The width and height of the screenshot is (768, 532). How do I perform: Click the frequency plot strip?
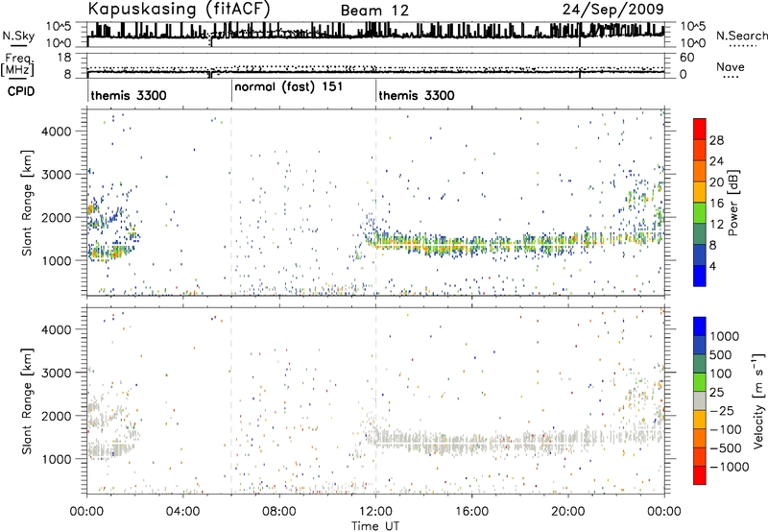pos(375,65)
